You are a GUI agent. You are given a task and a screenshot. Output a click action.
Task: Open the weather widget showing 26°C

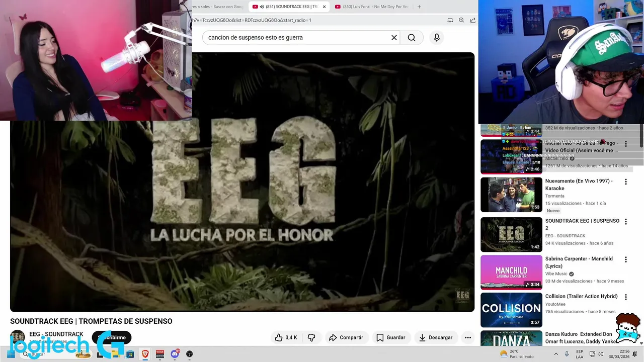[516, 354]
